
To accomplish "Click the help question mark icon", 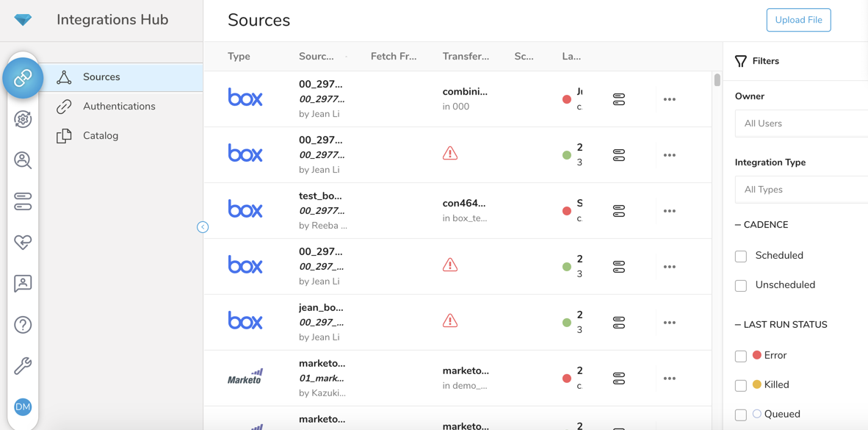I will click(23, 325).
